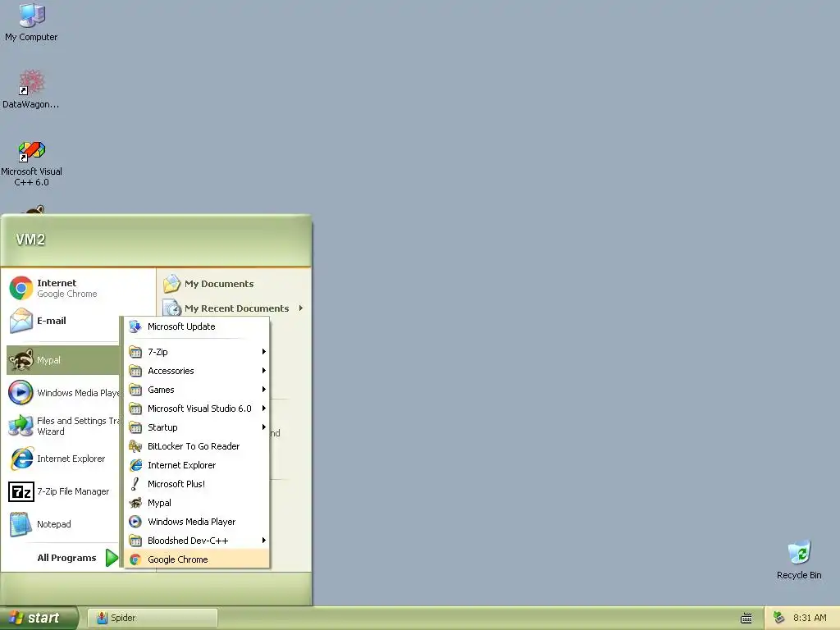
Task: Click the Microsoft Update shield icon
Action: coord(135,326)
